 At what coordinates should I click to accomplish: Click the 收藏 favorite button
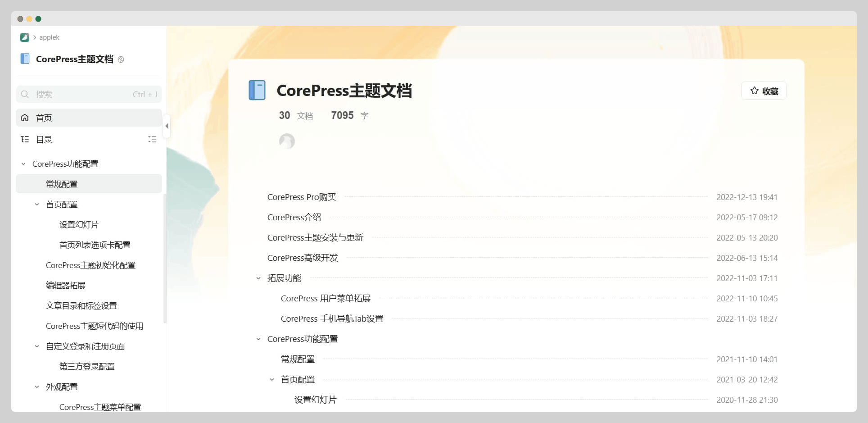pyautogui.click(x=764, y=91)
